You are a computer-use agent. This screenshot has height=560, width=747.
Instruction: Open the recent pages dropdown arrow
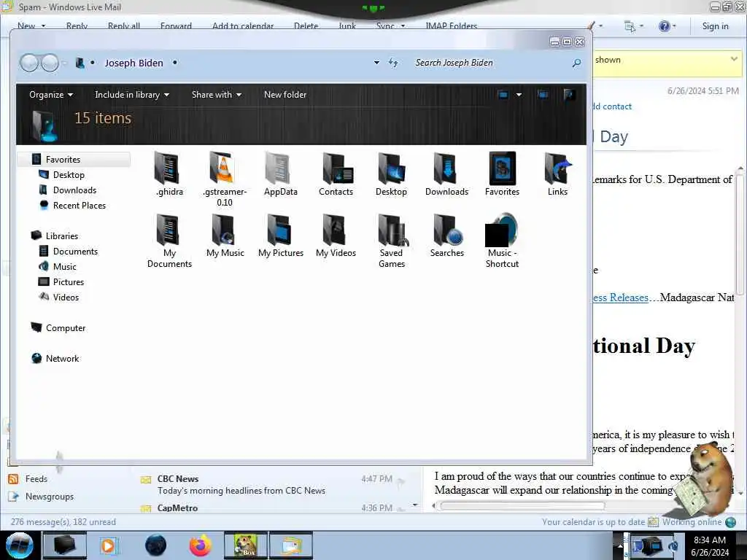coord(65,63)
